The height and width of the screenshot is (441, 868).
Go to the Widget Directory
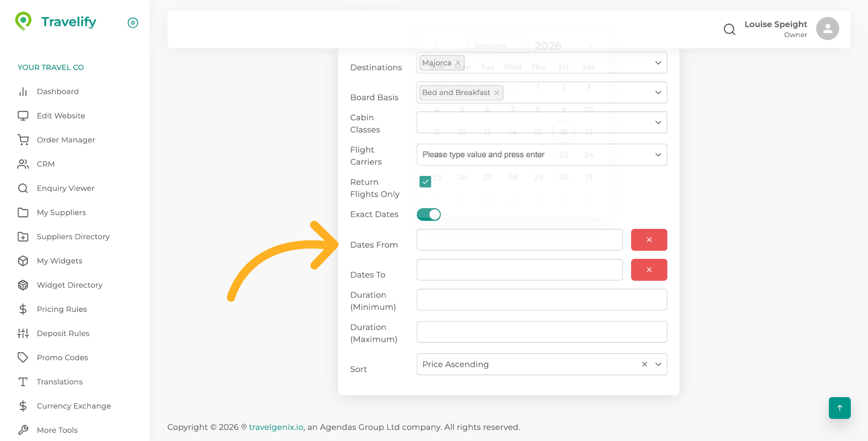coord(69,285)
